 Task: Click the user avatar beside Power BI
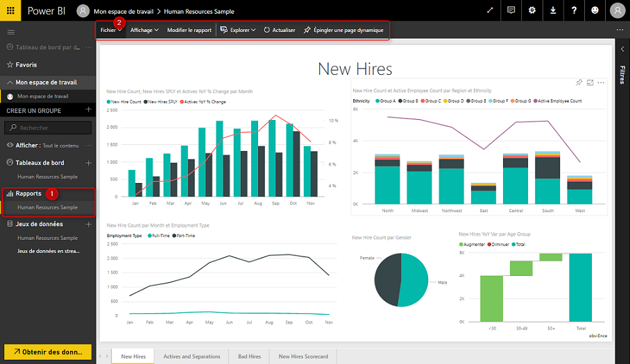(83, 11)
